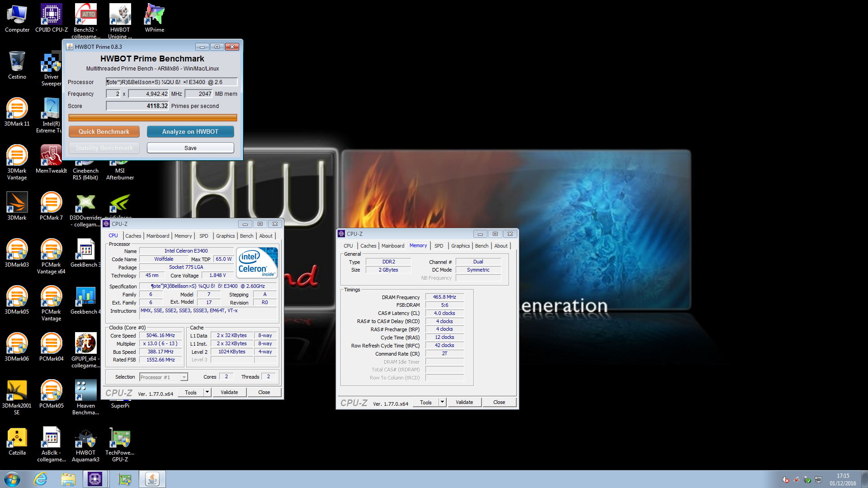Open About tab in right CPU-Z window
The width and height of the screenshot is (868, 488).
(x=501, y=246)
